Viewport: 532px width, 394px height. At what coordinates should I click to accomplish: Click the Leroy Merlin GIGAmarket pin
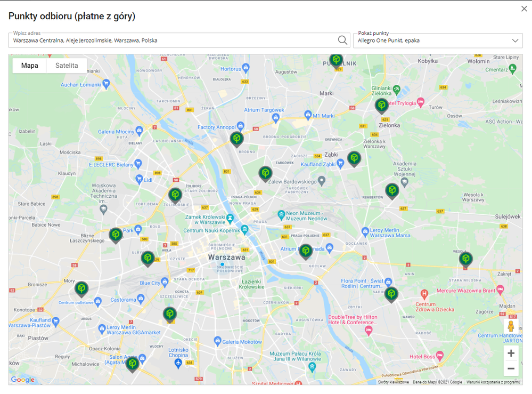(102, 328)
